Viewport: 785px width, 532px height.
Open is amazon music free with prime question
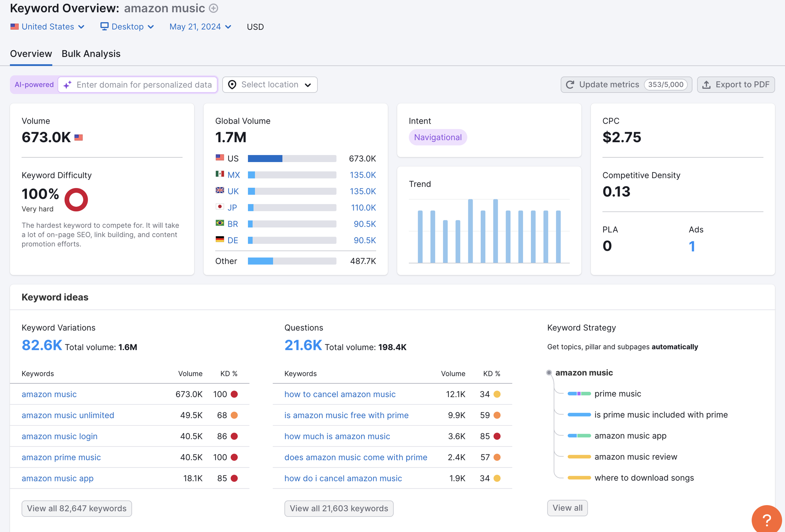coord(346,415)
